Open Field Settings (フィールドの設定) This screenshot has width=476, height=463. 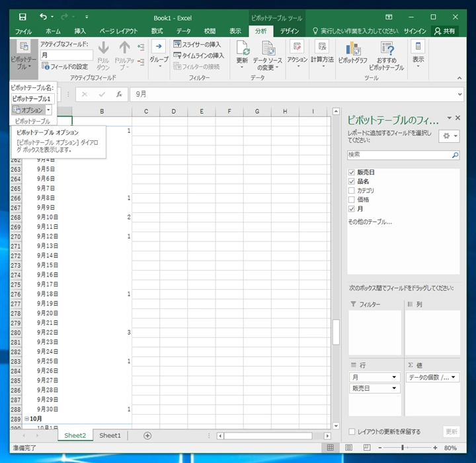click(65, 66)
